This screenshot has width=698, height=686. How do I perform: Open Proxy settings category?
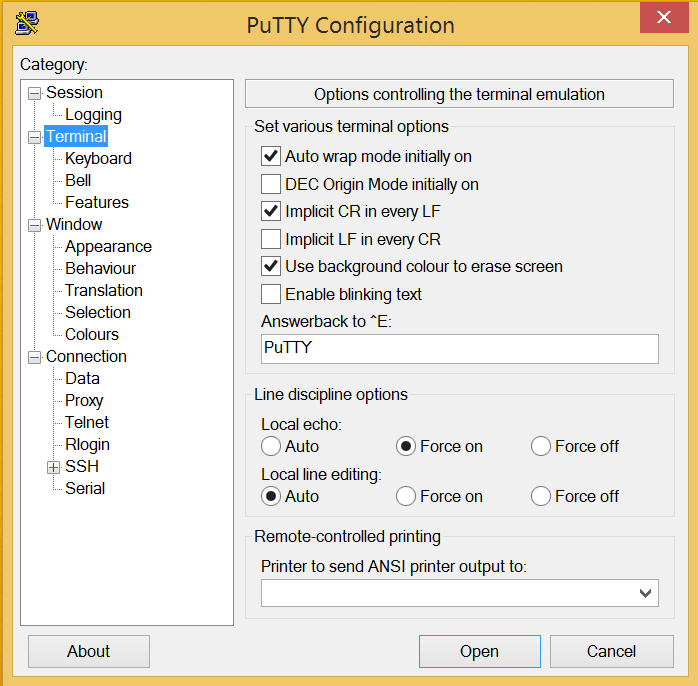(84, 401)
